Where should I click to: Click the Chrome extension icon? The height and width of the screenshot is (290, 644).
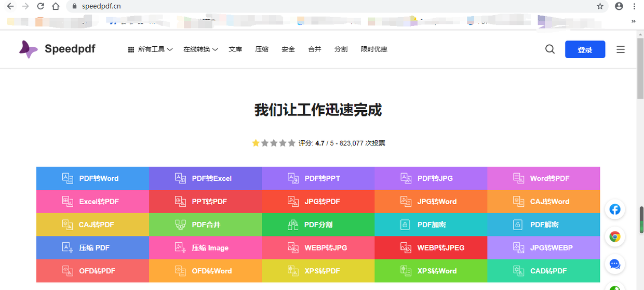point(615,237)
